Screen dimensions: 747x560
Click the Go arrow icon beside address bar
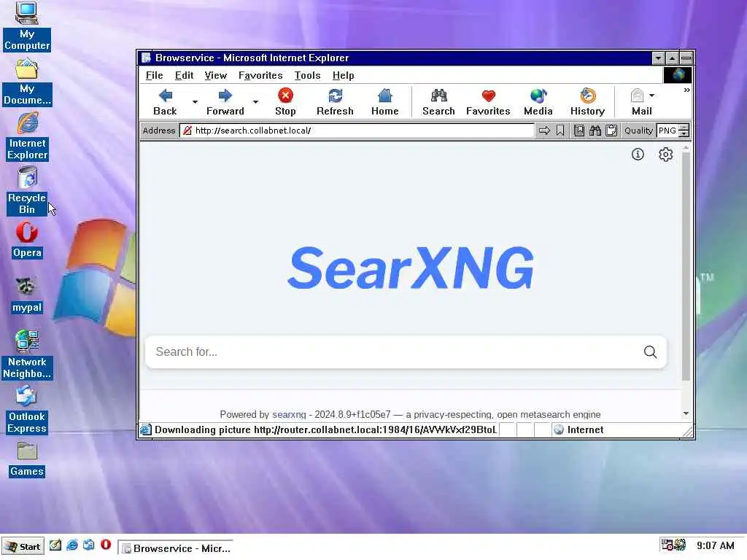[x=544, y=131]
